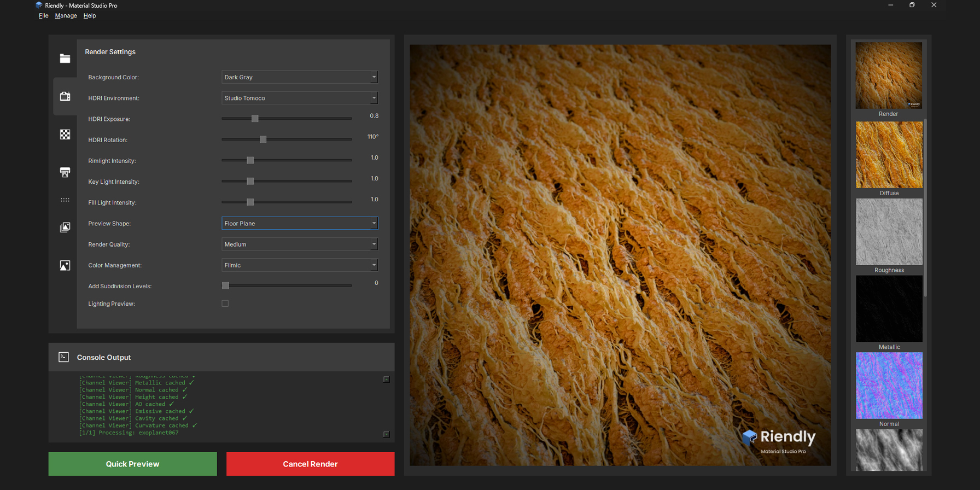Click the Console Output heading

[104, 357]
